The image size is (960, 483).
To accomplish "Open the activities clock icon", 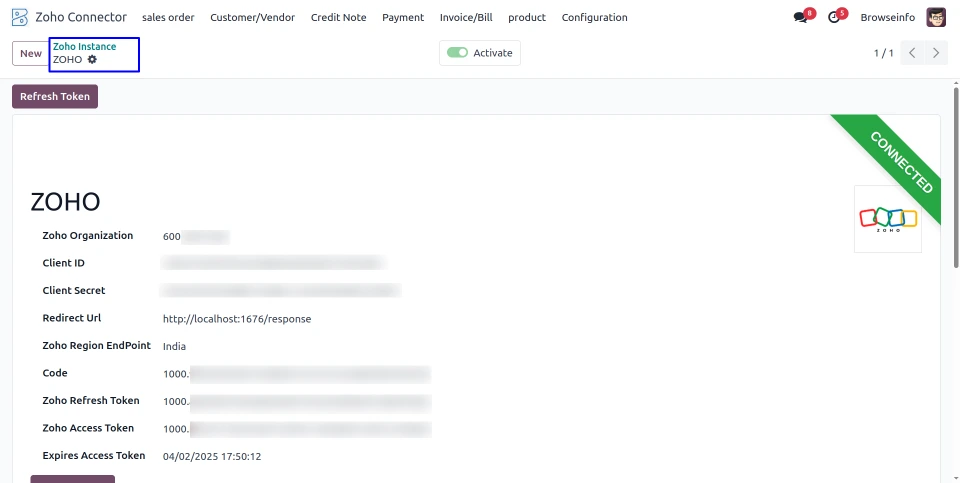I will click(834, 17).
